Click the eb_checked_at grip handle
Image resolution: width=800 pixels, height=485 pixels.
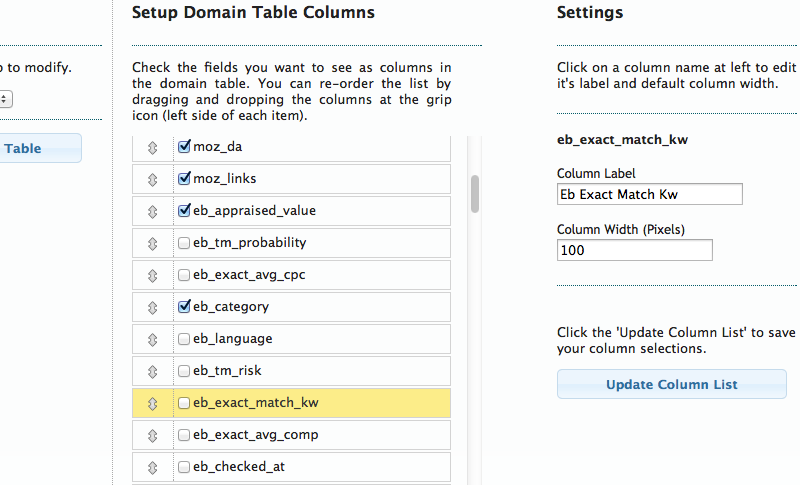(x=153, y=468)
